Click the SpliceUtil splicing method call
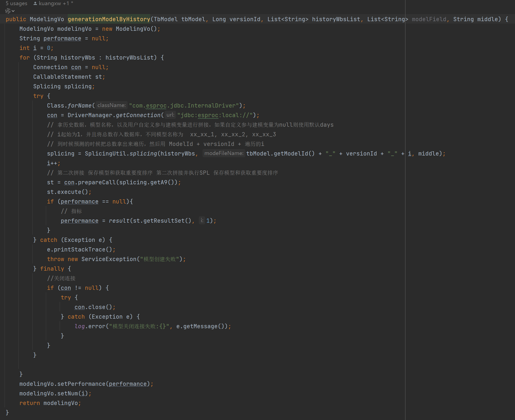This screenshot has height=420, width=515. click(143, 154)
